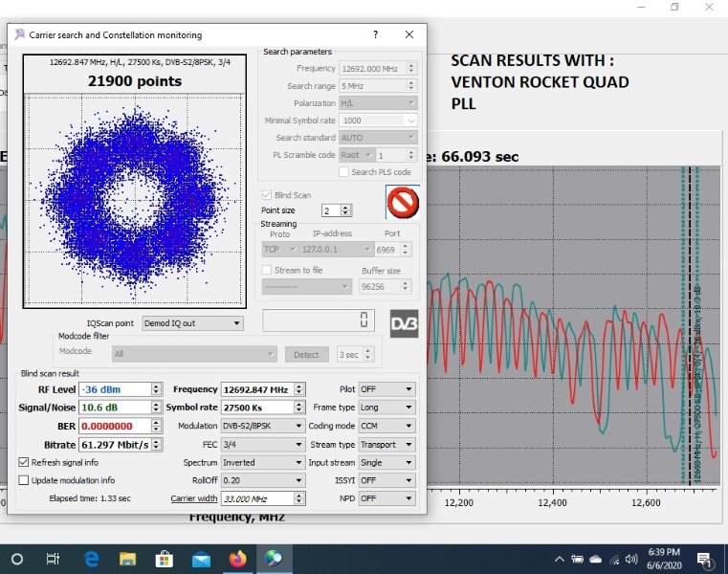The image size is (728, 574).
Task: Click the Detect button
Action: click(x=306, y=355)
